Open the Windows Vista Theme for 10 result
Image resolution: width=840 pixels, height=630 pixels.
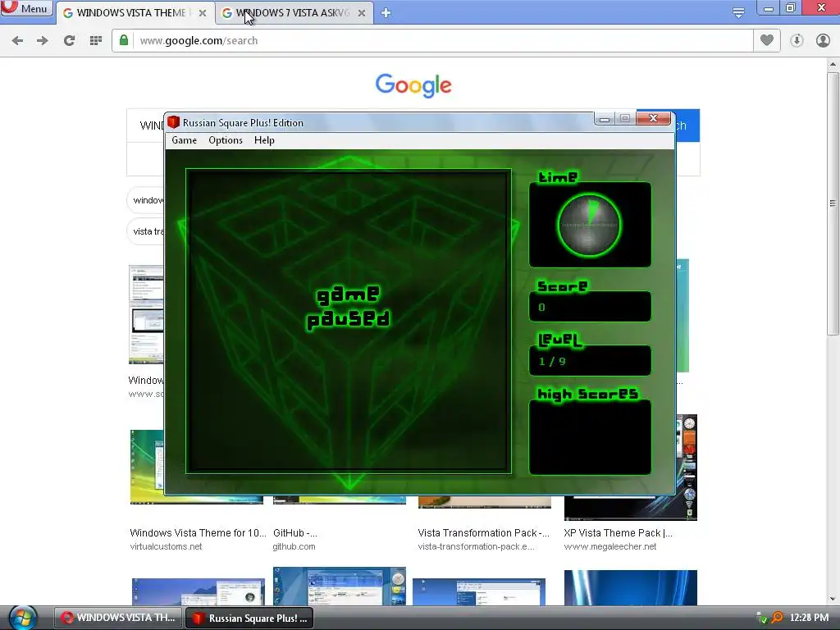(198, 533)
